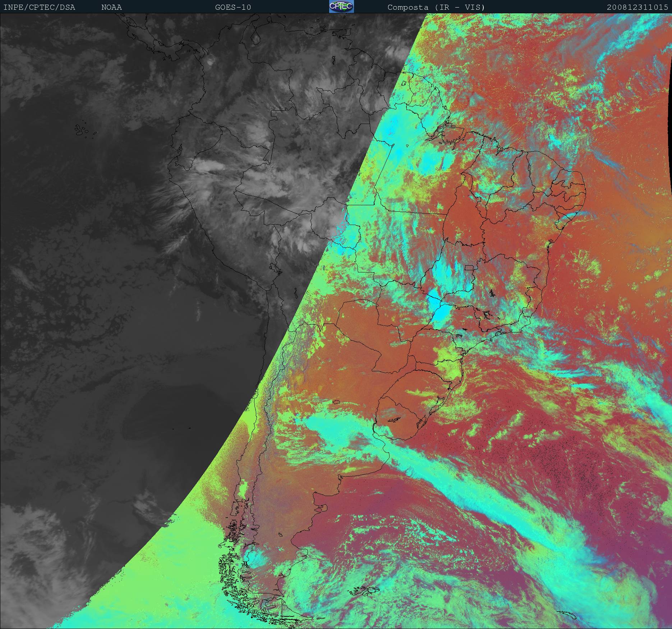Select the NOAA label in the header
This screenshot has width=672, height=629.
[x=111, y=7]
